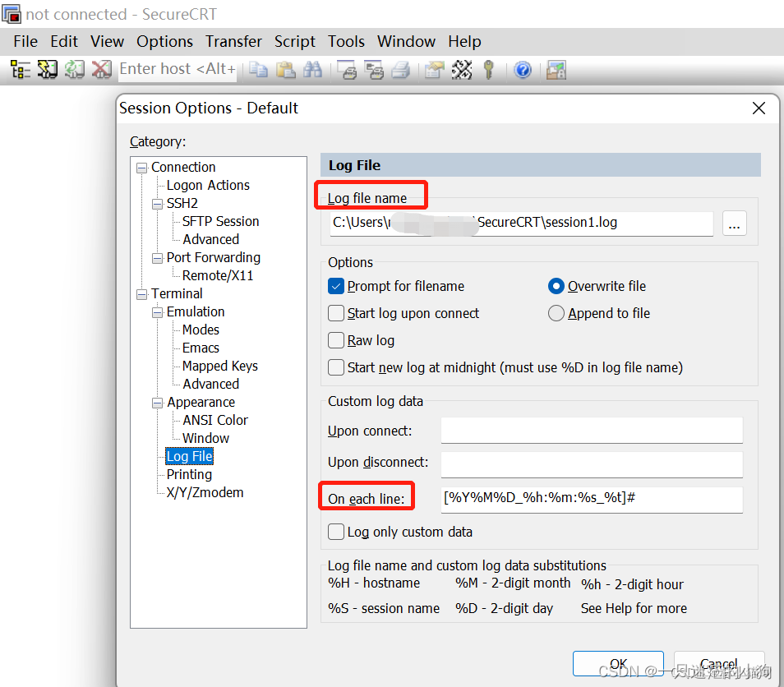Click the Log file name path field
Image resolution: width=784 pixels, height=687 pixels.
point(521,223)
